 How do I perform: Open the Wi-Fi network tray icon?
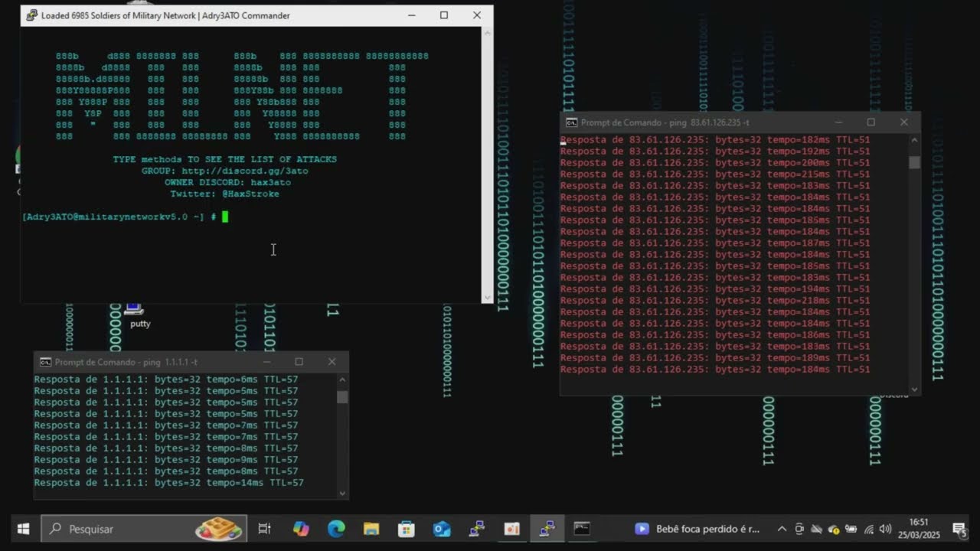(x=868, y=529)
